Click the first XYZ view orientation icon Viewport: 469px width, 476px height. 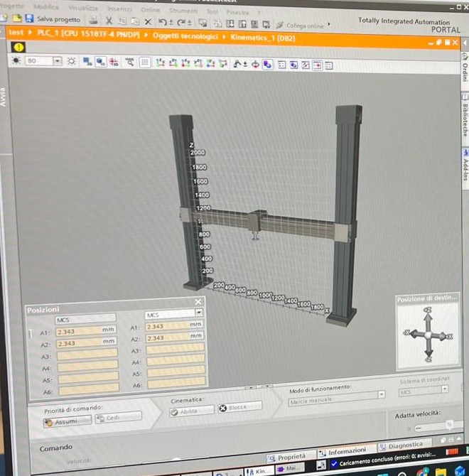coord(161,63)
